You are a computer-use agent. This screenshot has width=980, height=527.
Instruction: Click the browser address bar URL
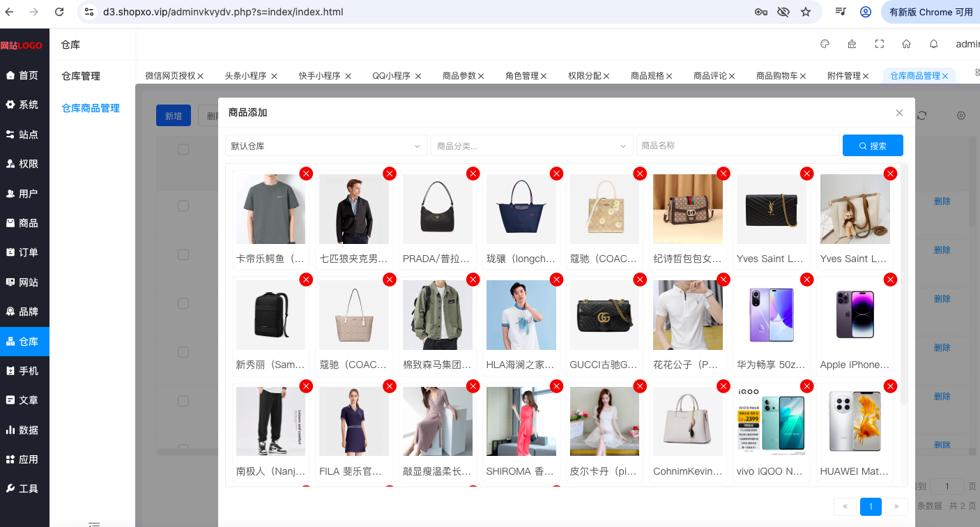click(x=223, y=12)
